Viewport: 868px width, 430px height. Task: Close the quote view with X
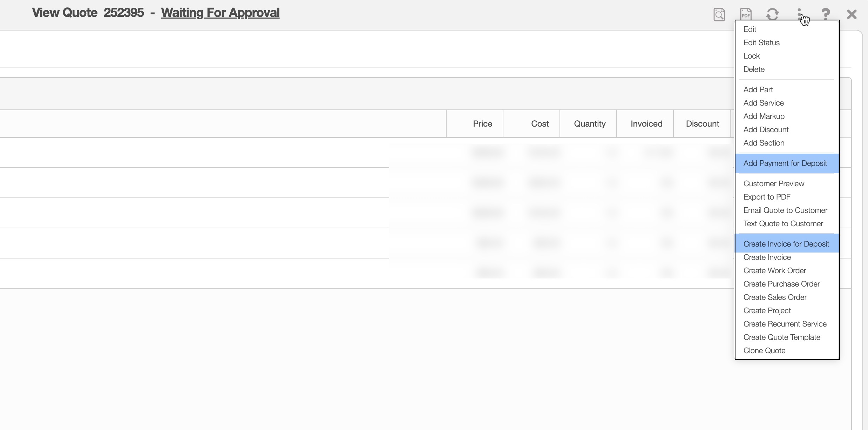point(852,14)
